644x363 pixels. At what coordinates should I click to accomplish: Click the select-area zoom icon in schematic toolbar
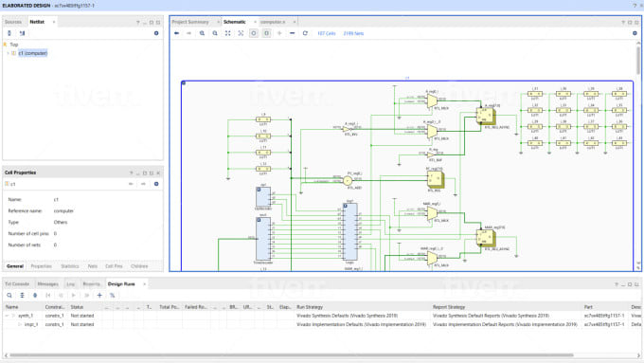[x=241, y=33]
